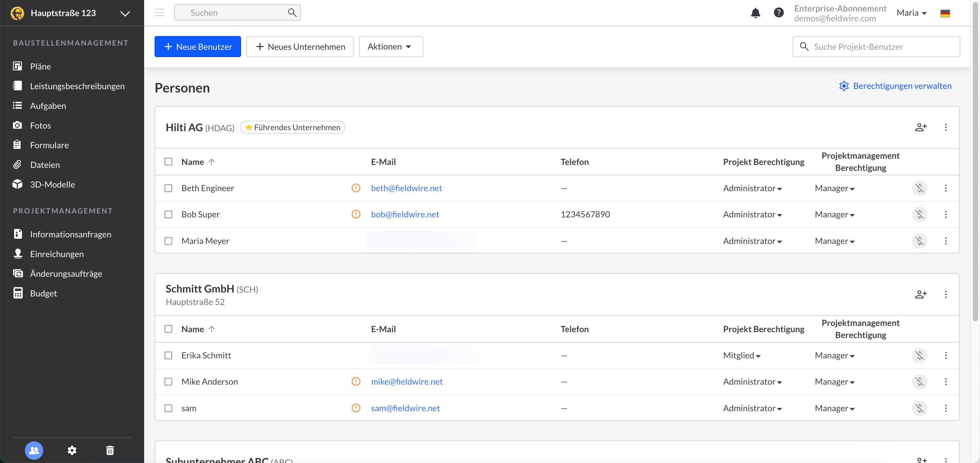Focus the Suche Projekt-Benutzer field
The width and height of the screenshot is (980, 463).
coord(883,47)
